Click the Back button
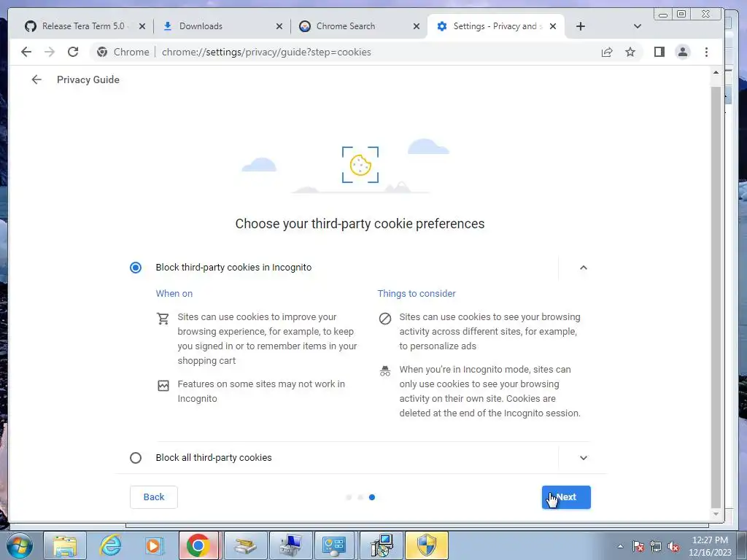Screen dimensions: 747x560 (x=154, y=497)
